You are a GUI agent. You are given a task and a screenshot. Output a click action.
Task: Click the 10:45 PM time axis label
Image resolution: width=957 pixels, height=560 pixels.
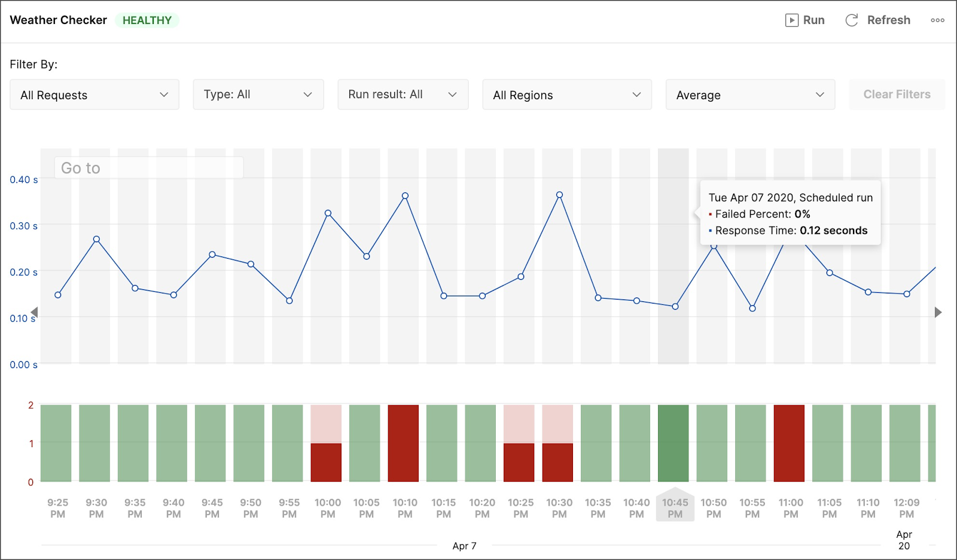675,508
